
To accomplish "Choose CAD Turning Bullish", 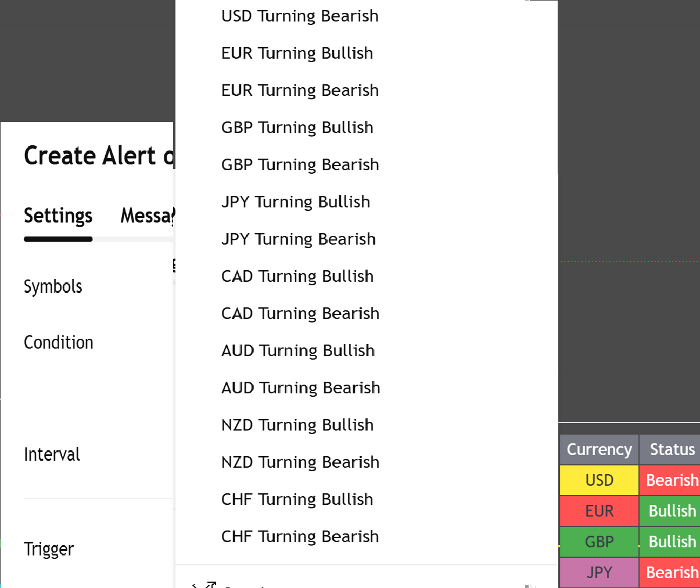I will click(297, 276).
